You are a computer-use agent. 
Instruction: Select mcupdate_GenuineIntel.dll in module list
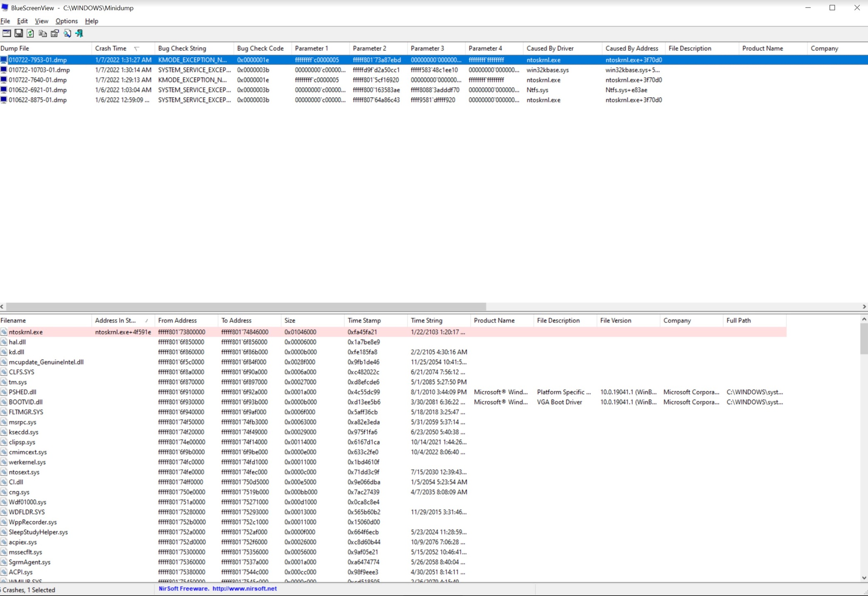coord(46,362)
